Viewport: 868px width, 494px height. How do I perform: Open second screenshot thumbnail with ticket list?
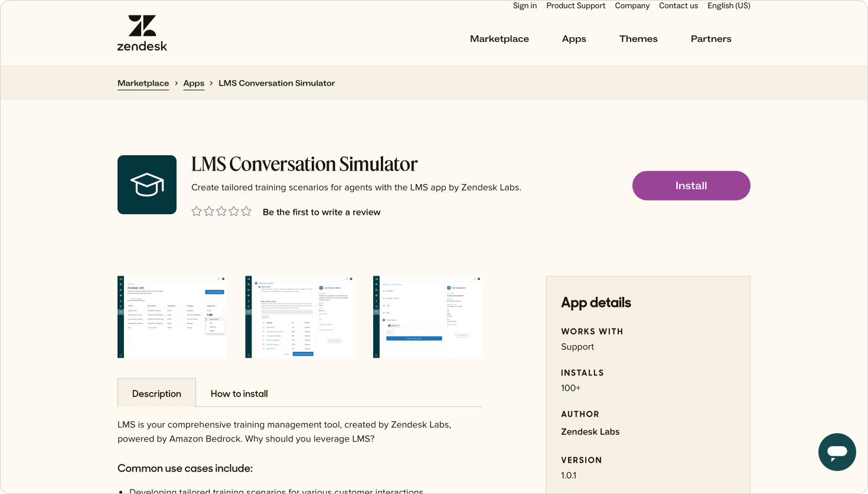click(300, 317)
